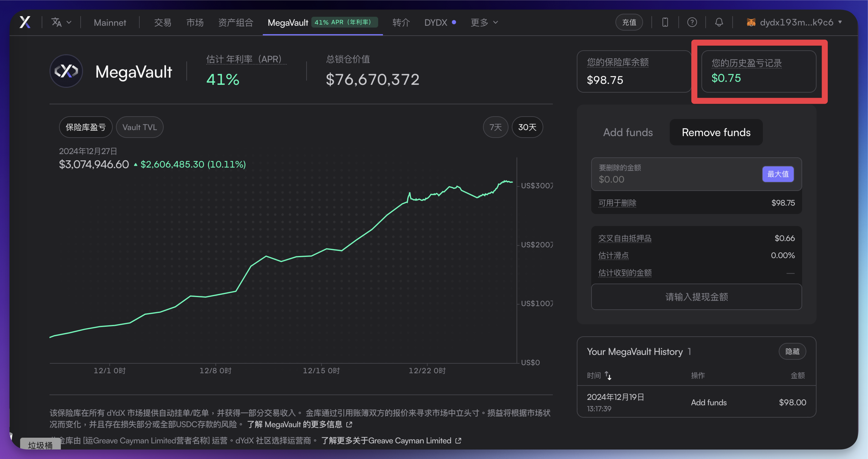The width and height of the screenshot is (868, 459).
Task: Click the 交叉自由抵押品 label
Action: click(x=625, y=238)
